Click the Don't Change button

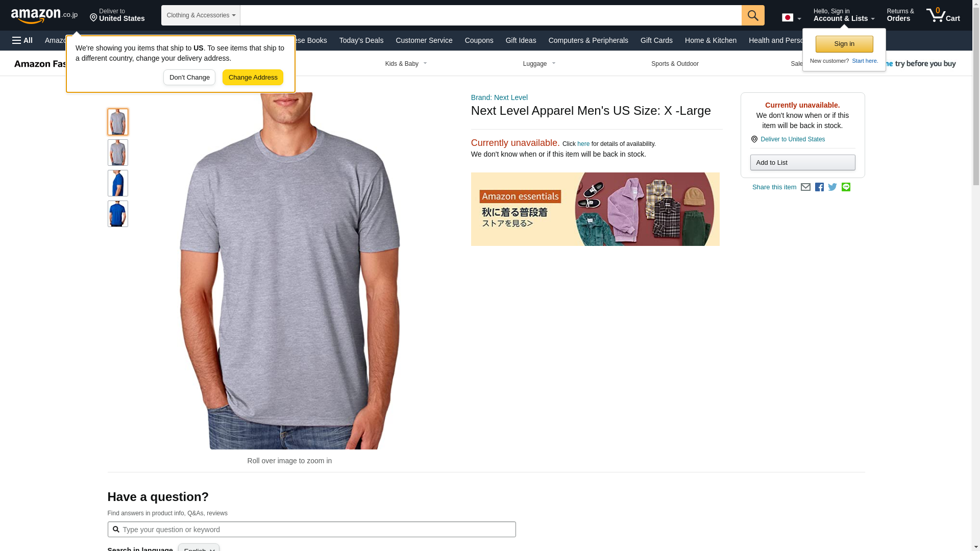pos(189,78)
